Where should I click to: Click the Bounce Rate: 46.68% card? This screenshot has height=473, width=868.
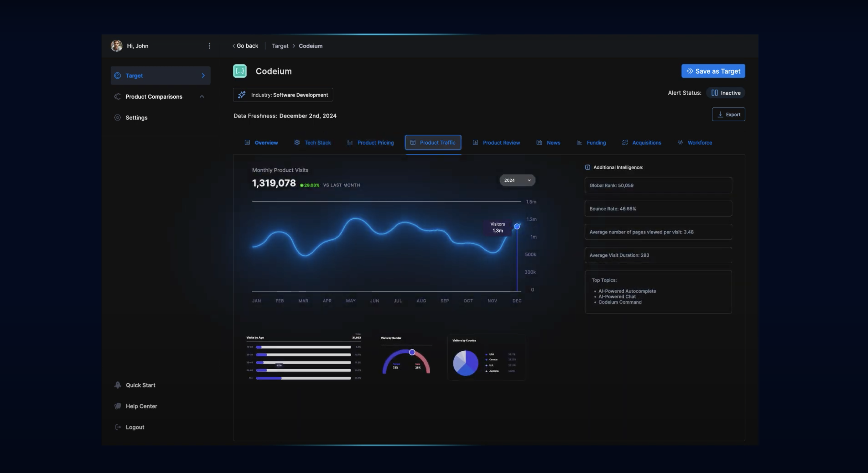(658, 208)
